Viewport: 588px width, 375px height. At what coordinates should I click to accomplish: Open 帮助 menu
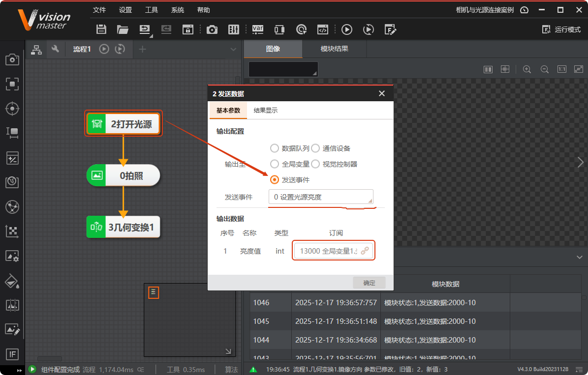click(x=204, y=10)
